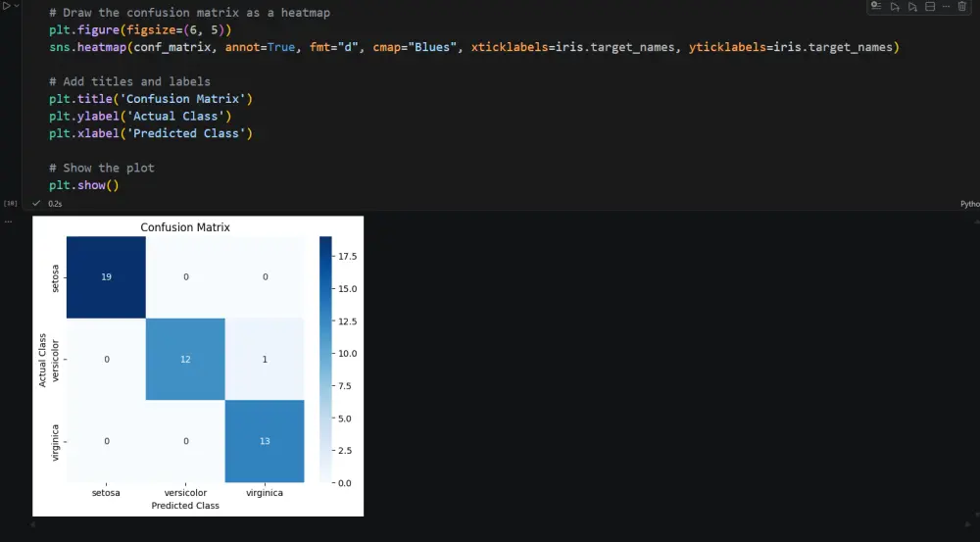Open more cell actions ellipsis in toolbar
980x542 pixels.
click(x=947, y=6)
